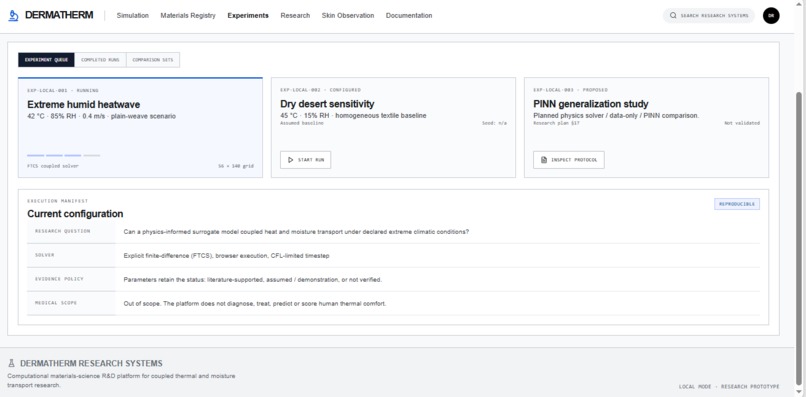This screenshot has height=397, width=806.
Task: Click the Reproducible badge
Action: pos(737,204)
